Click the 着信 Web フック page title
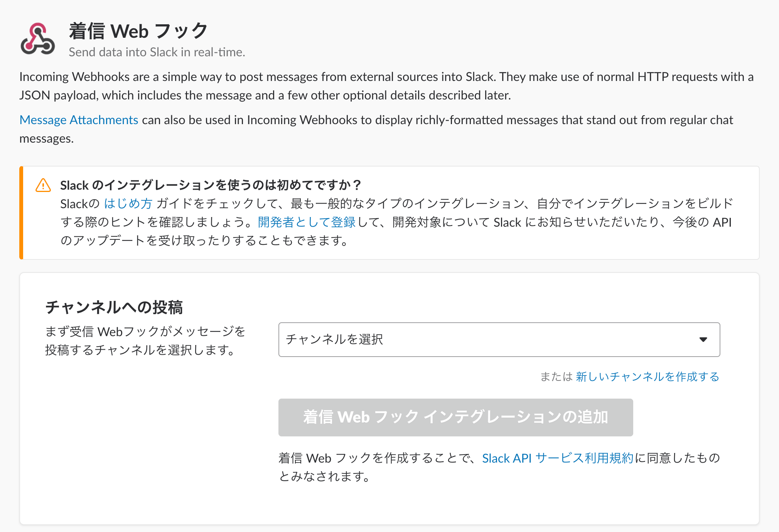Image resolution: width=779 pixels, height=532 pixels. click(138, 31)
